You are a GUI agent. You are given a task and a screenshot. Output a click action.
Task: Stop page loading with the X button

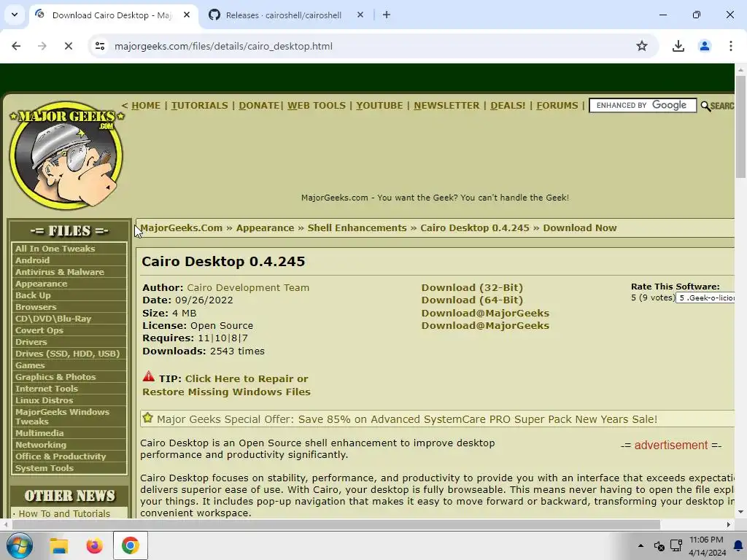pyautogui.click(x=68, y=46)
